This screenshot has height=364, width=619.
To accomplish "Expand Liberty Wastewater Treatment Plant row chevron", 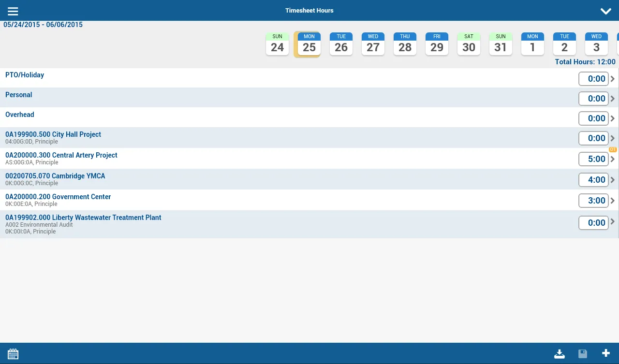I will pos(613,222).
